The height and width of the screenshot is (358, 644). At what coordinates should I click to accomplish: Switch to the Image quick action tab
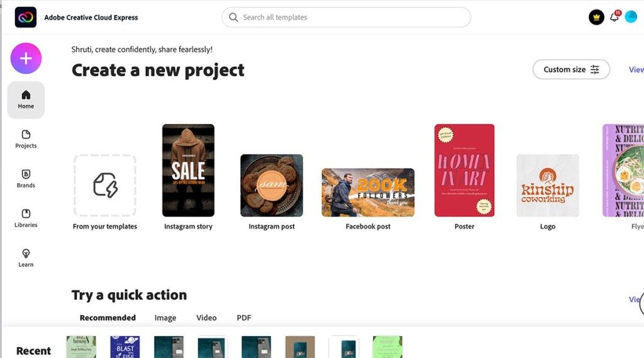[x=165, y=318]
